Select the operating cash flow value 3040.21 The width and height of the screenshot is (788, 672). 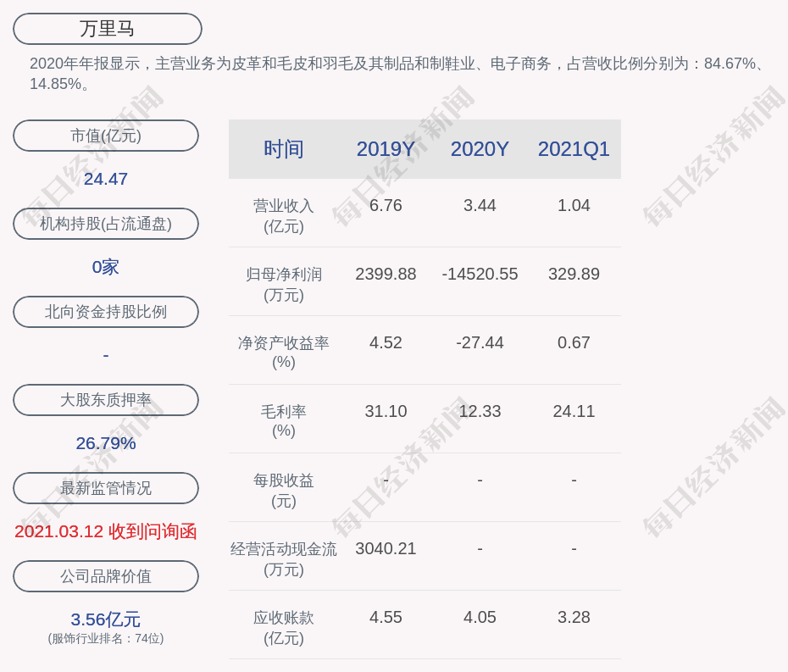click(x=386, y=548)
